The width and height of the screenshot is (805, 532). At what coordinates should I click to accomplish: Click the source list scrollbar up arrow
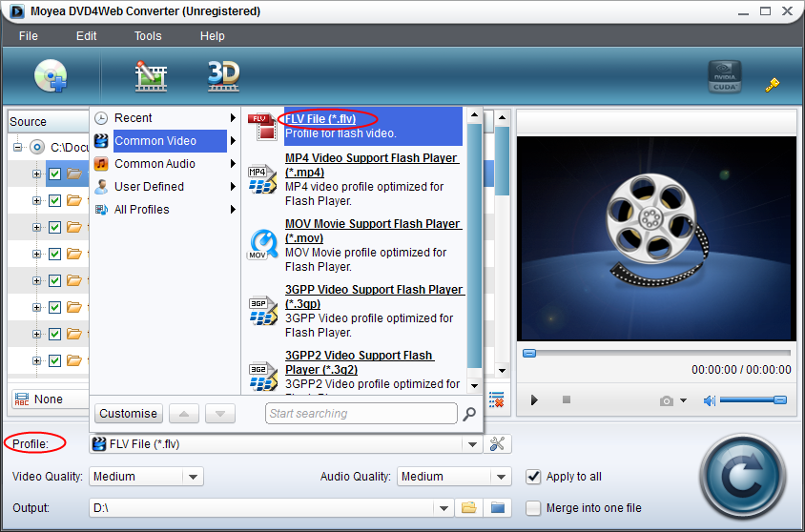click(x=503, y=117)
